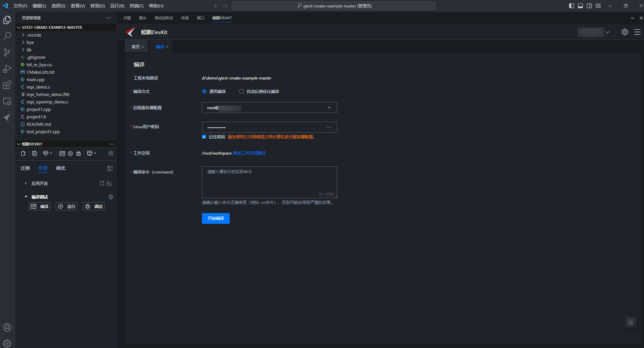
Task: Focus the Linux用户密码 field
Action: [x=270, y=127]
